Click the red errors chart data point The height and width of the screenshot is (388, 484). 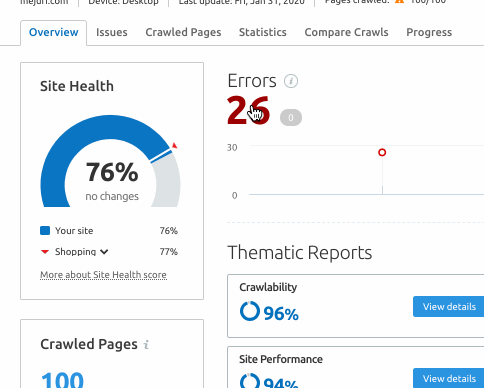coord(382,152)
